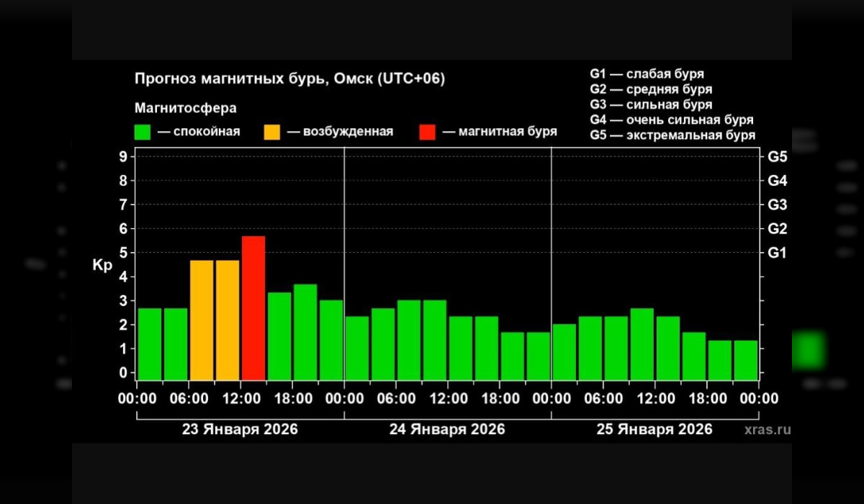864x504 pixels.
Task: Click the G5 marker on right axis
Action: [778, 157]
